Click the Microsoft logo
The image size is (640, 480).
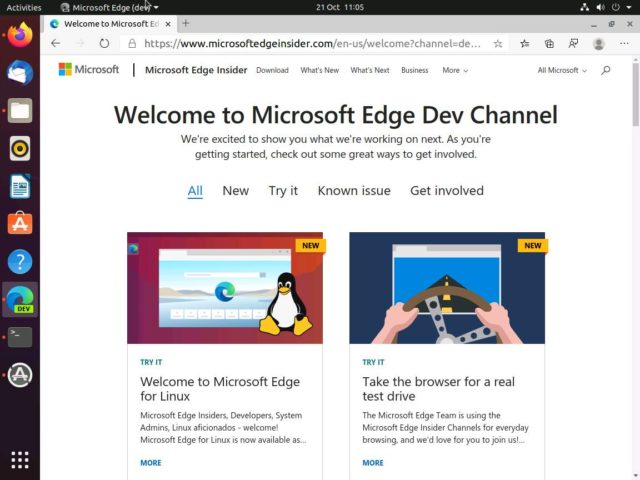[89, 70]
